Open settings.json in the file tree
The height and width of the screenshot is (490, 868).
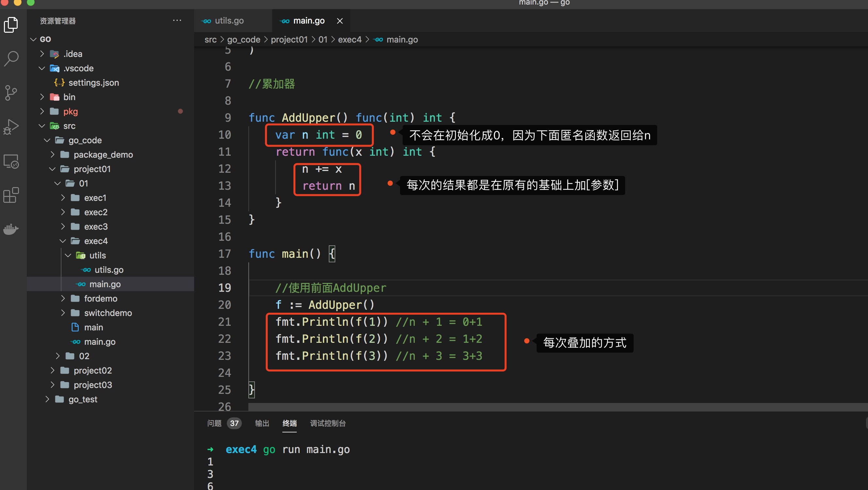[x=93, y=83]
